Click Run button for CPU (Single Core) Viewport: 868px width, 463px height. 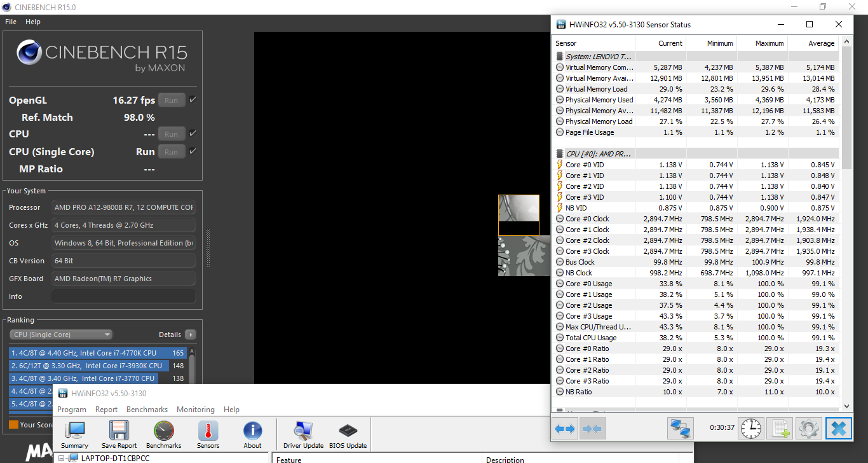tap(172, 151)
